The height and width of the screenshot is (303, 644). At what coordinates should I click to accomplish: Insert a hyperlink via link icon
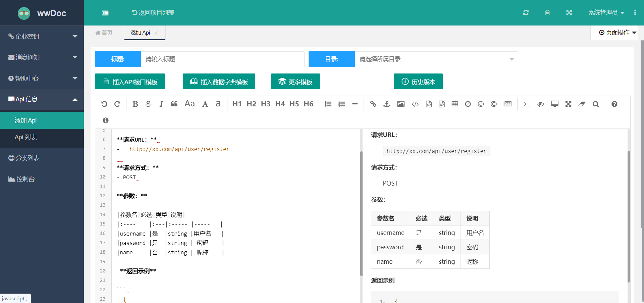pos(373,104)
